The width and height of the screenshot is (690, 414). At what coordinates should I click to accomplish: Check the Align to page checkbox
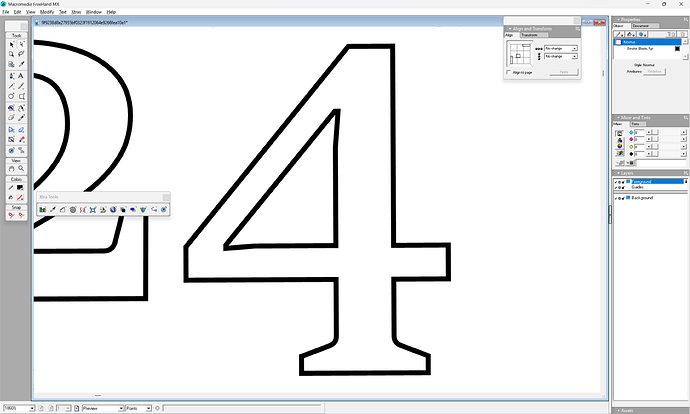pyautogui.click(x=509, y=72)
